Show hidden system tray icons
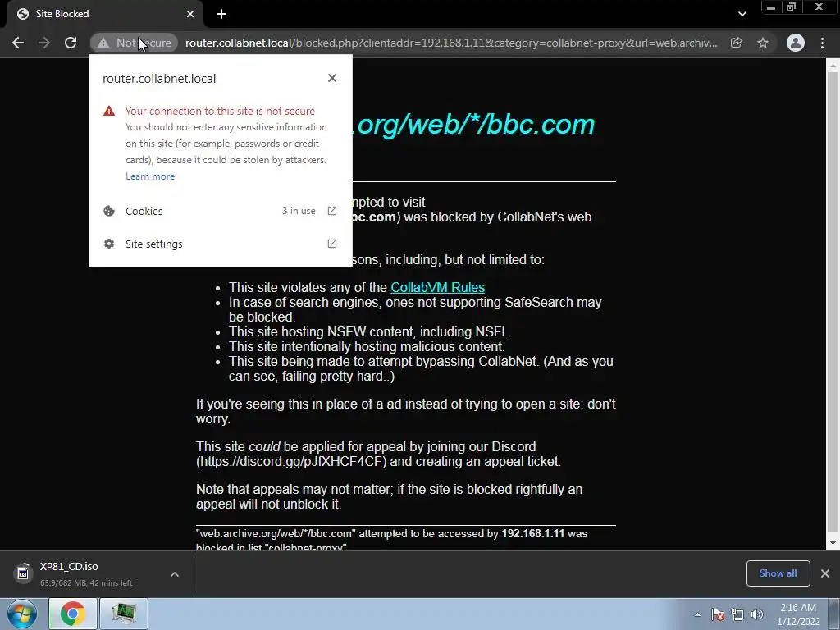 pyautogui.click(x=697, y=614)
